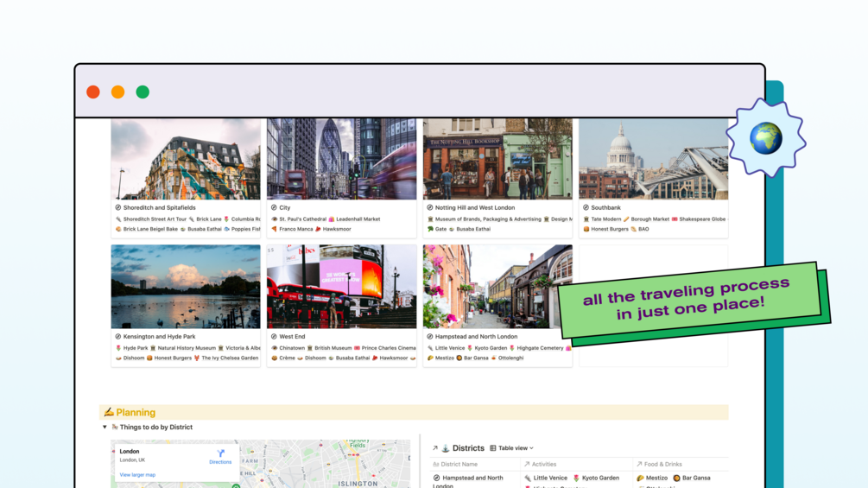Click the green maximize window button
This screenshot has width=868, height=488.
(143, 92)
